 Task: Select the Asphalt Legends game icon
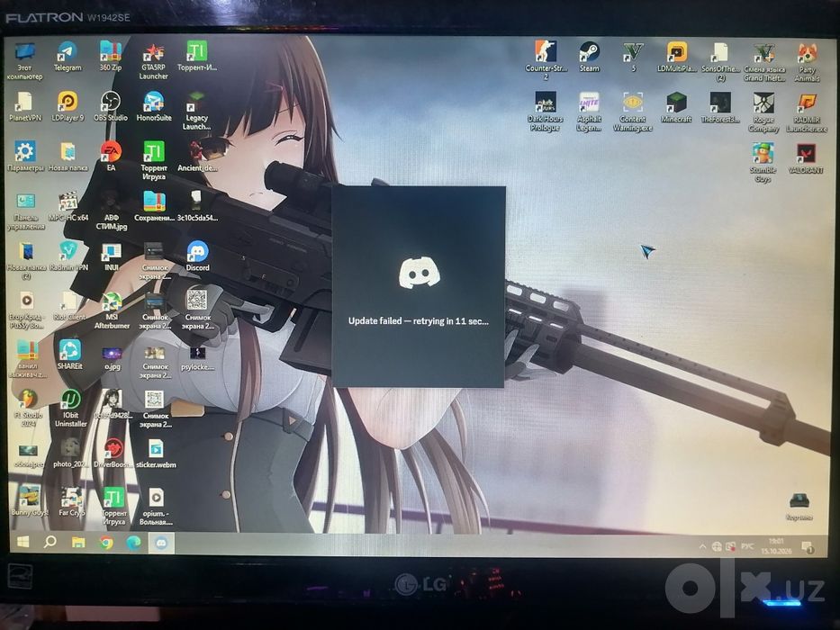tap(589, 112)
